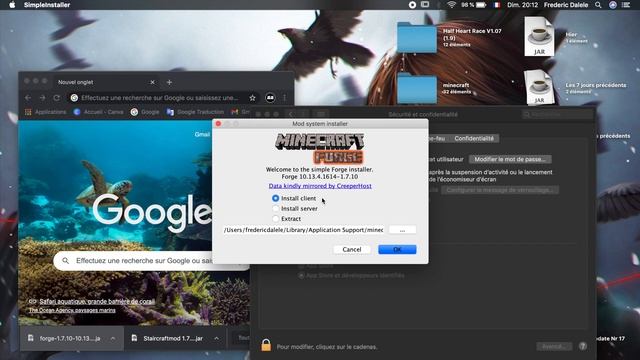Open the Google bookmark
This screenshot has height=360, width=640.
[145, 112]
